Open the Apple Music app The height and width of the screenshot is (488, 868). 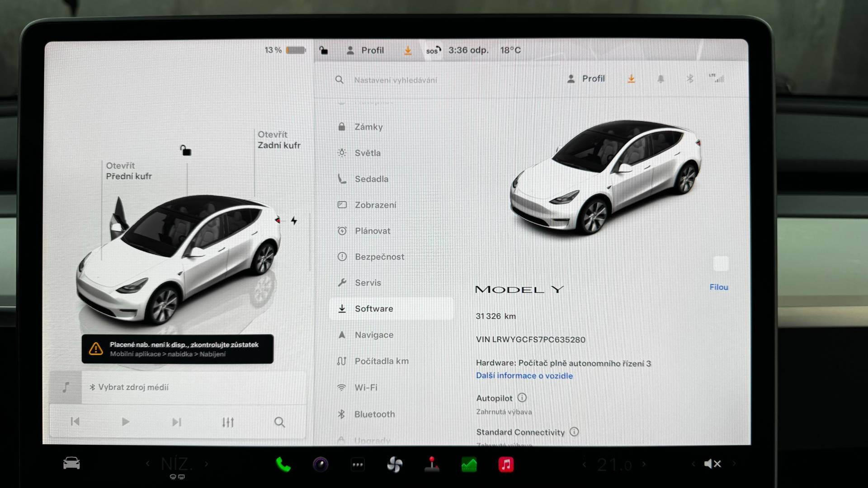[506, 465]
